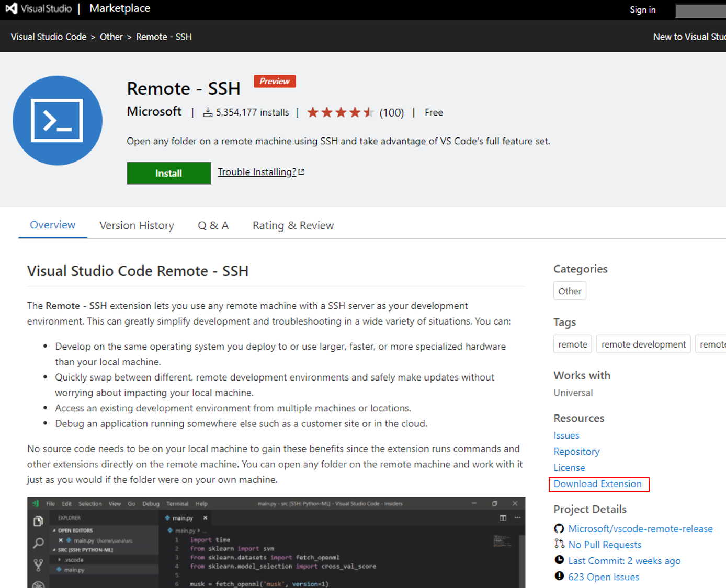Screen dimensions: 726x588
Task: Open New to Visual Studio link
Action: point(689,37)
